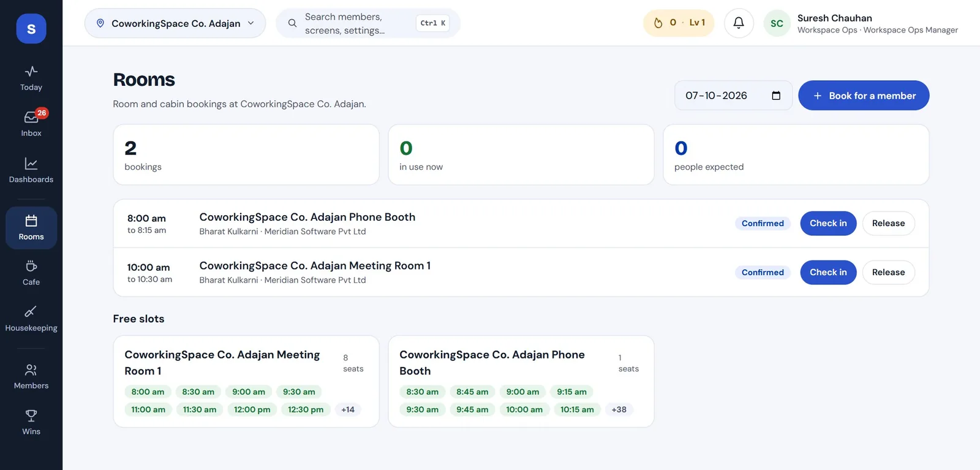Select Meeting Room 1 8:30 am slot
Viewport: 980px width, 470px height.
point(198,392)
